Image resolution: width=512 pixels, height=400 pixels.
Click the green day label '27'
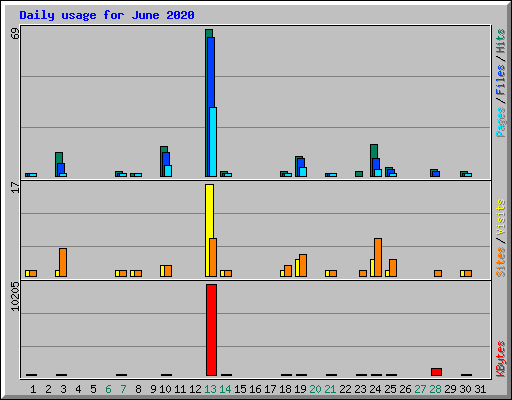tap(420, 389)
